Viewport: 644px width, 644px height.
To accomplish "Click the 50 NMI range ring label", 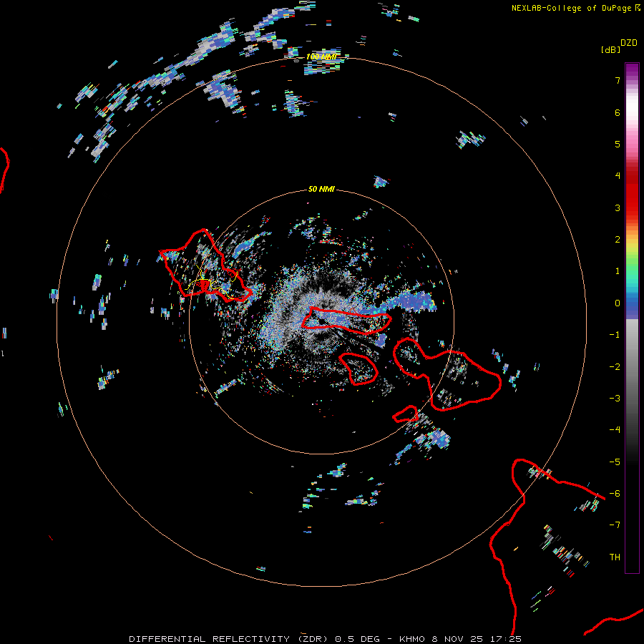I will pyautogui.click(x=321, y=189).
